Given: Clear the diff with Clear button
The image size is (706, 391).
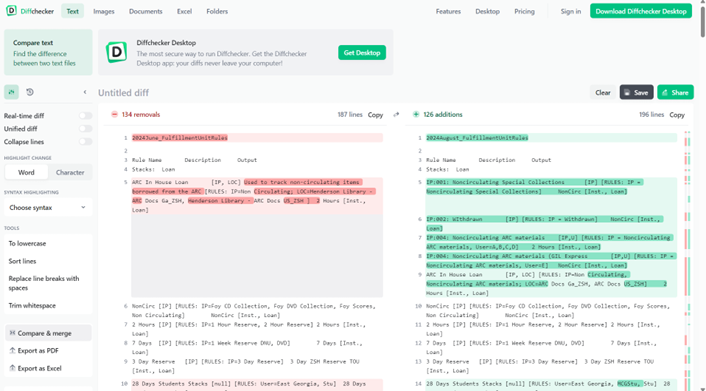Looking at the screenshot, I should coord(602,92).
